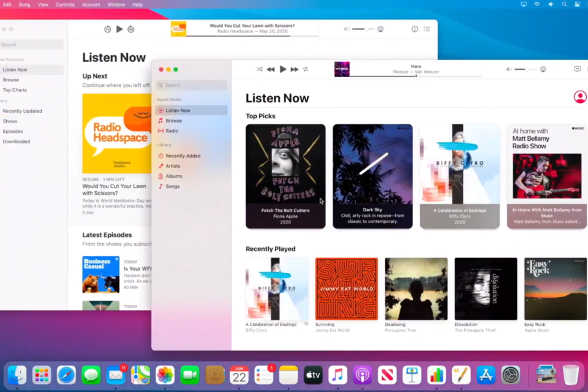Toggle repeat mode in Music player
588x392 pixels.
pos(306,69)
